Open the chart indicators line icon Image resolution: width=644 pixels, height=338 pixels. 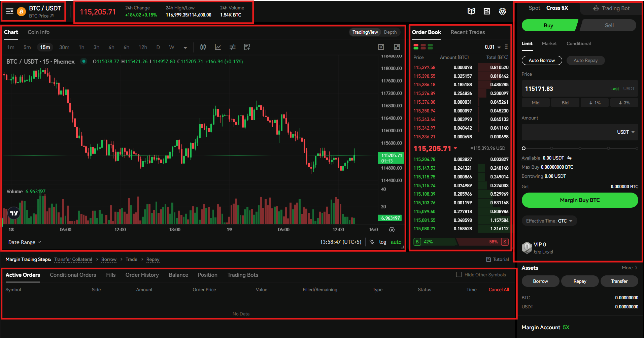[x=218, y=47]
